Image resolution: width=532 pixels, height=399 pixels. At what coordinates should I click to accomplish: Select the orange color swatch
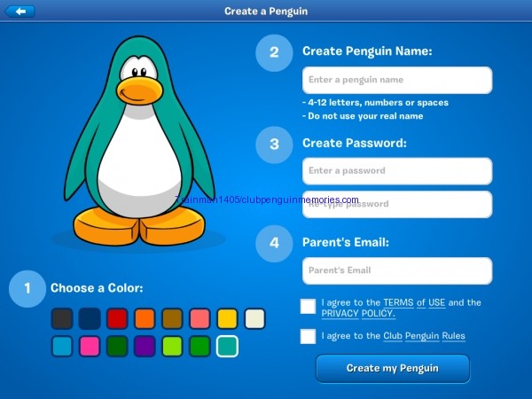tap(145, 318)
